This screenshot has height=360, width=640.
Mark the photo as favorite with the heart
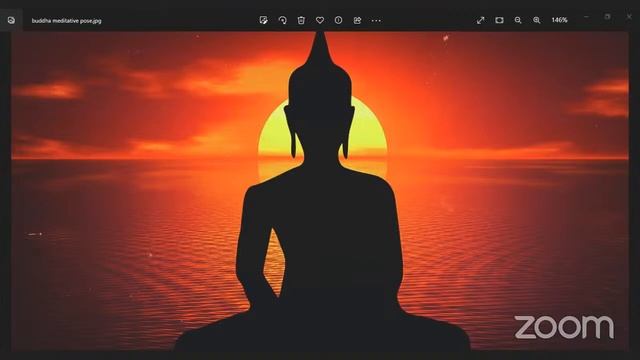(x=320, y=20)
